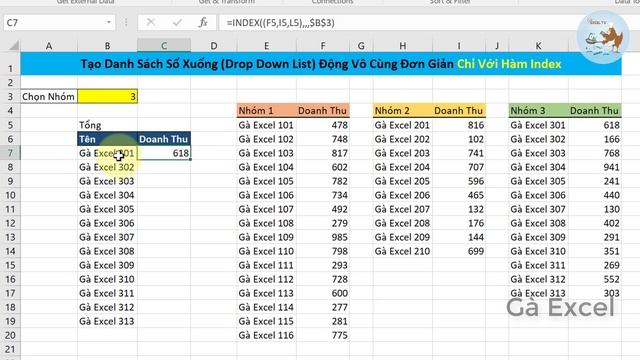Expand the Name Box dropdown arrow
Screen dimensions: 640x360
pos(109,22)
